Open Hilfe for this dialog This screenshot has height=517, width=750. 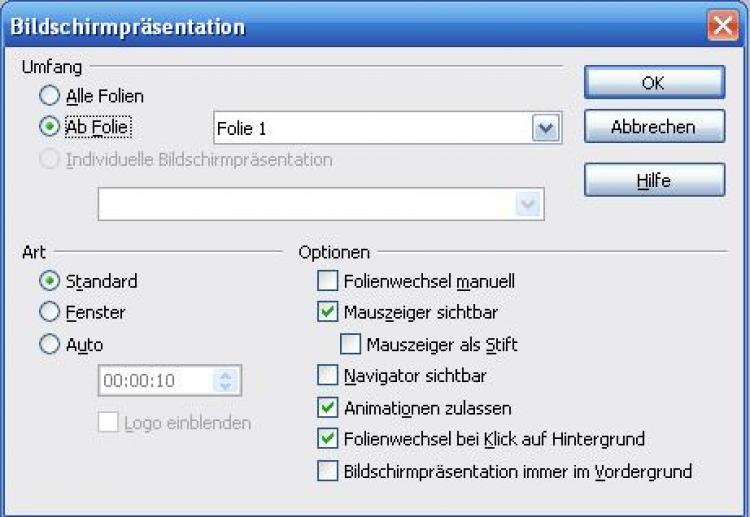[653, 181]
